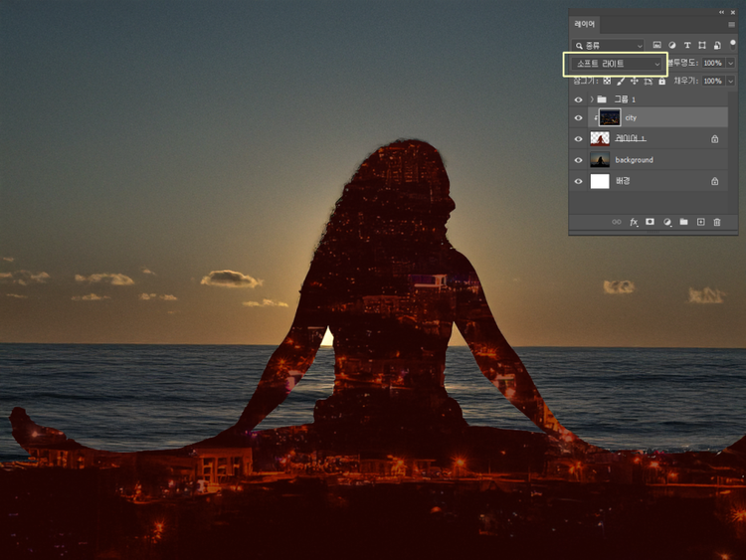Screen dimensions: 746x560
Task: Filter layers by smart object icon
Action: 717,45
